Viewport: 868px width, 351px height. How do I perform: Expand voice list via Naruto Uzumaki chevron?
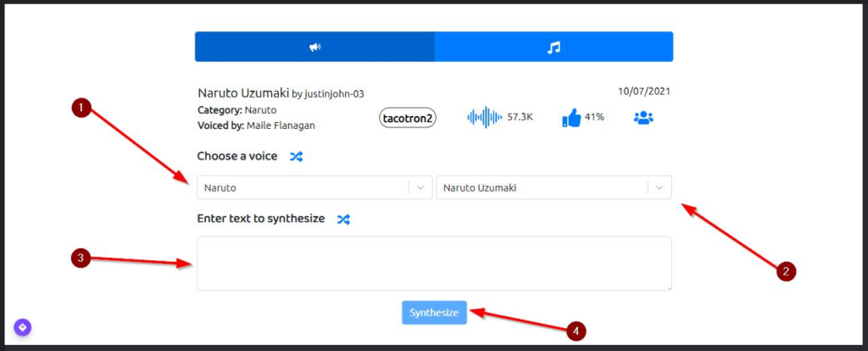click(x=659, y=187)
